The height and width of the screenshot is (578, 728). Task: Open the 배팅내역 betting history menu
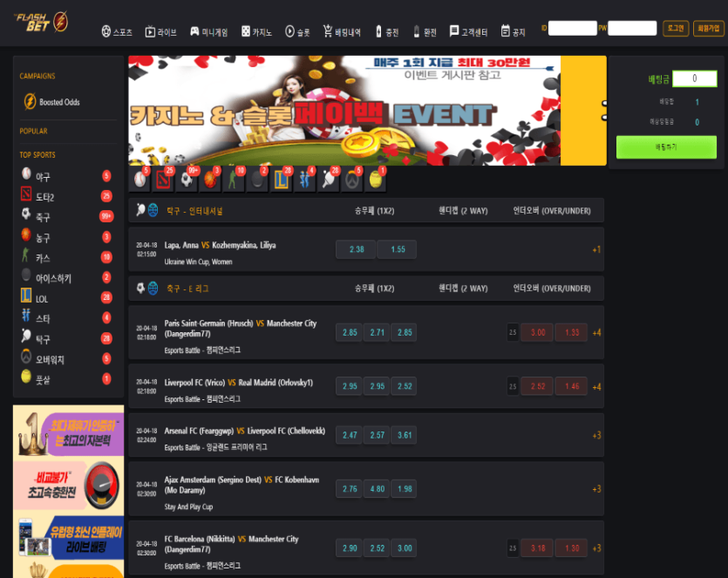pyautogui.click(x=342, y=32)
